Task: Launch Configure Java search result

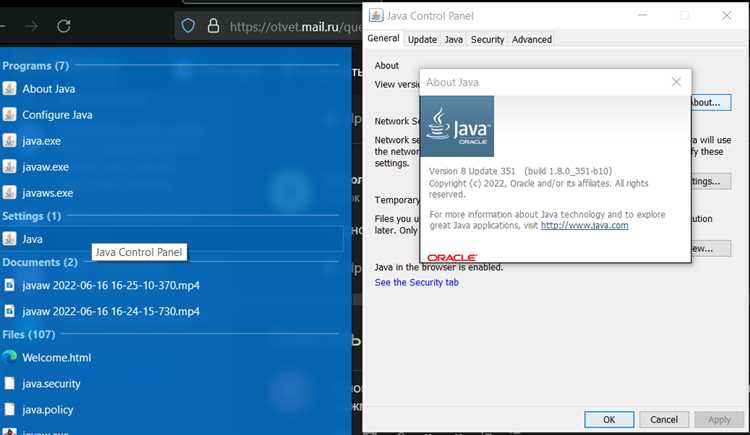Action: 57,115
